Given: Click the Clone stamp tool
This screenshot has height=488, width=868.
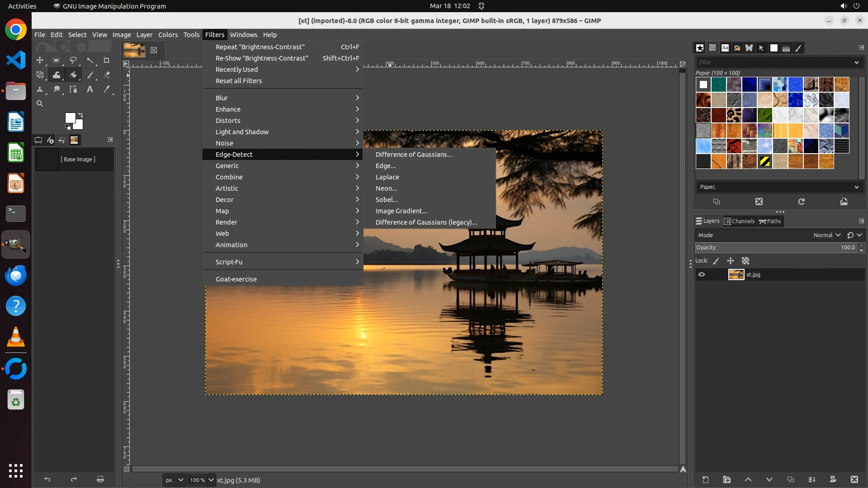Looking at the screenshot, I should pos(40,89).
